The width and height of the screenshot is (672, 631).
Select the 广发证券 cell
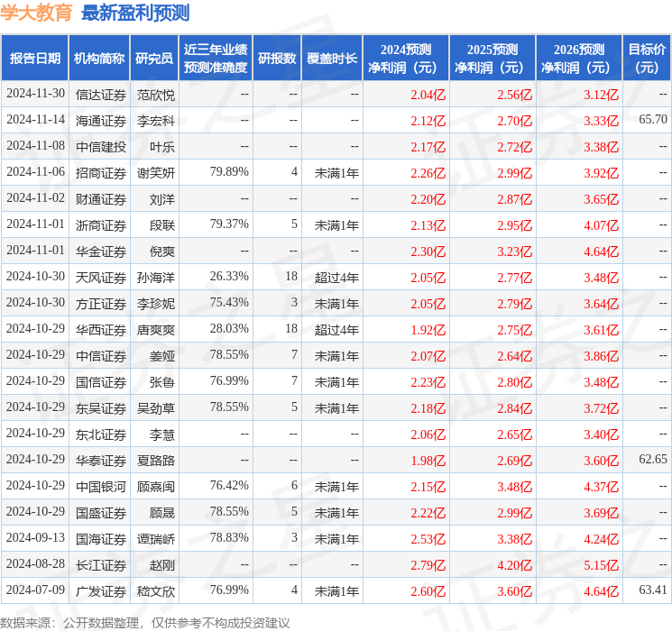point(101,591)
